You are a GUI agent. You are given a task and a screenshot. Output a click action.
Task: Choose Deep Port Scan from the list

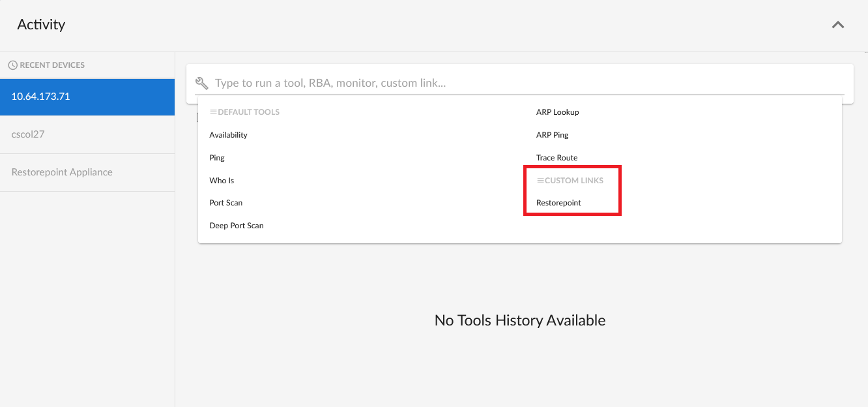(237, 226)
